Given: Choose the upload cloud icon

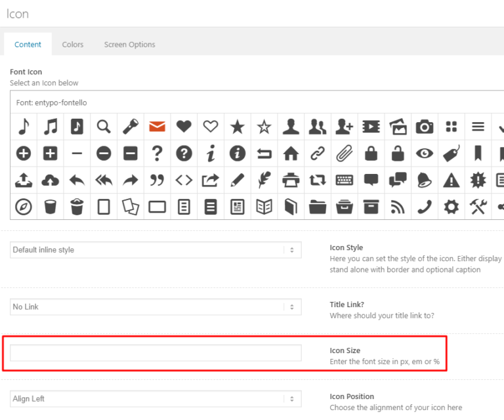Looking at the screenshot, I should coord(50,180).
